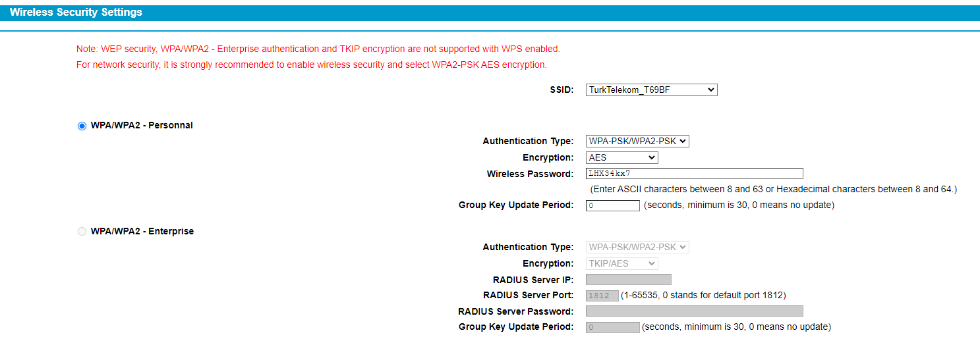The width and height of the screenshot is (980, 341).
Task: Expand the Personal Authentication Type dropdown
Action: pos(637,141)
